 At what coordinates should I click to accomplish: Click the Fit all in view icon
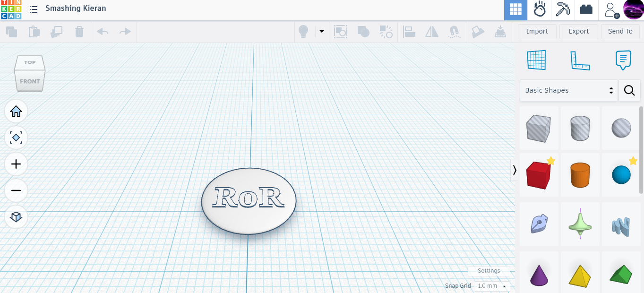click(x=16, y=138)
